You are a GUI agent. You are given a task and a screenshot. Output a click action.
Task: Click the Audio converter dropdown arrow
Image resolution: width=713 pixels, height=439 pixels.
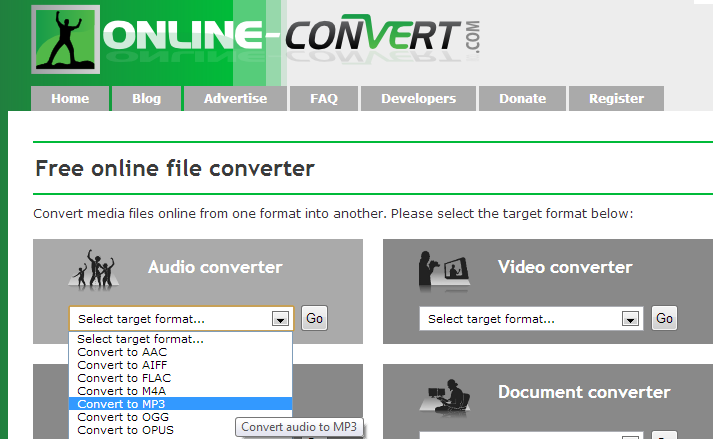pyautogui.click(x=280, y=319)
